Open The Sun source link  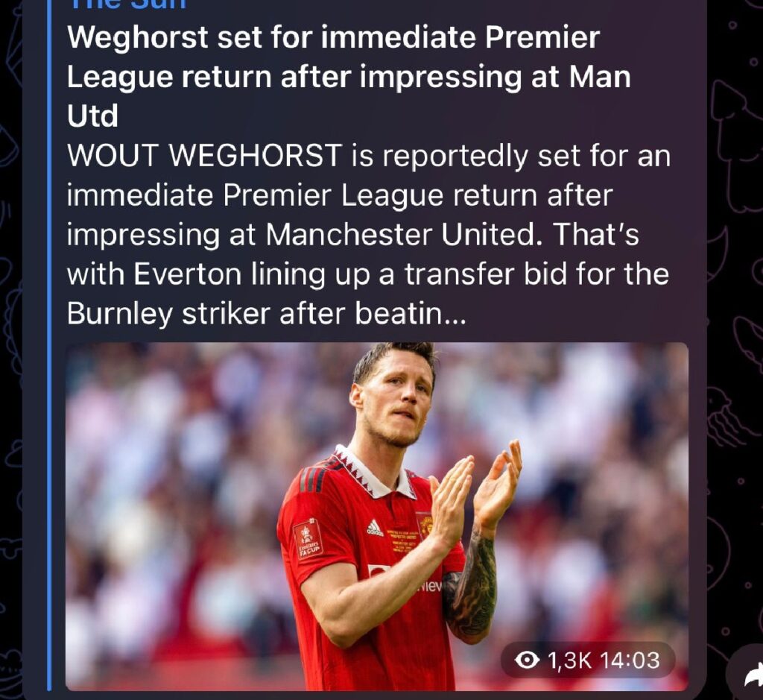click(127, 4)
